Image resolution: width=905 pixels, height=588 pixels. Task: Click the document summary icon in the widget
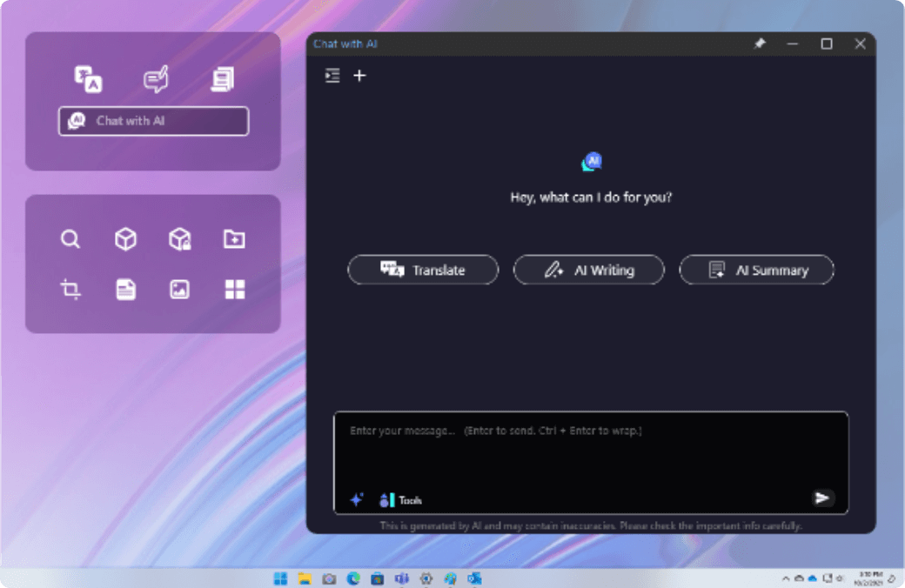[x=223, y=79]
